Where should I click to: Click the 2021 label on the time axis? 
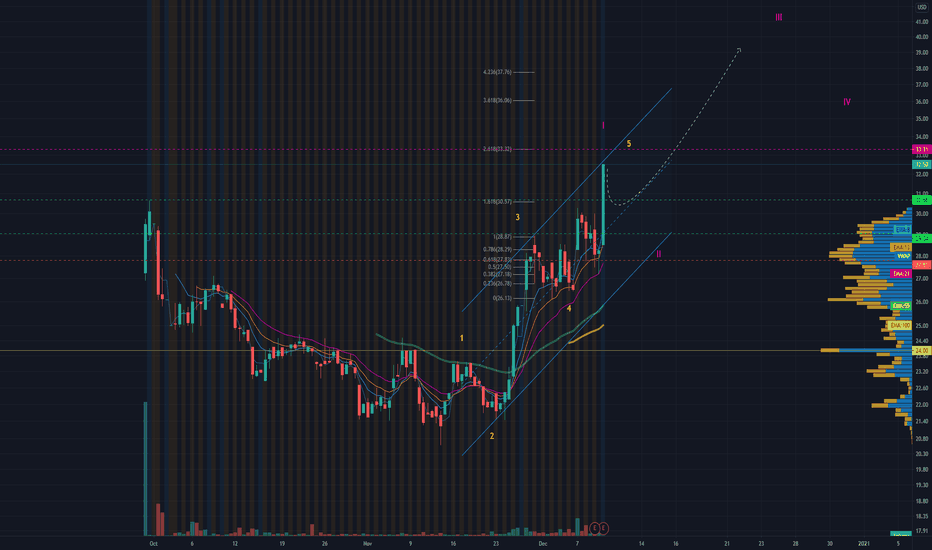click(864, 543)
